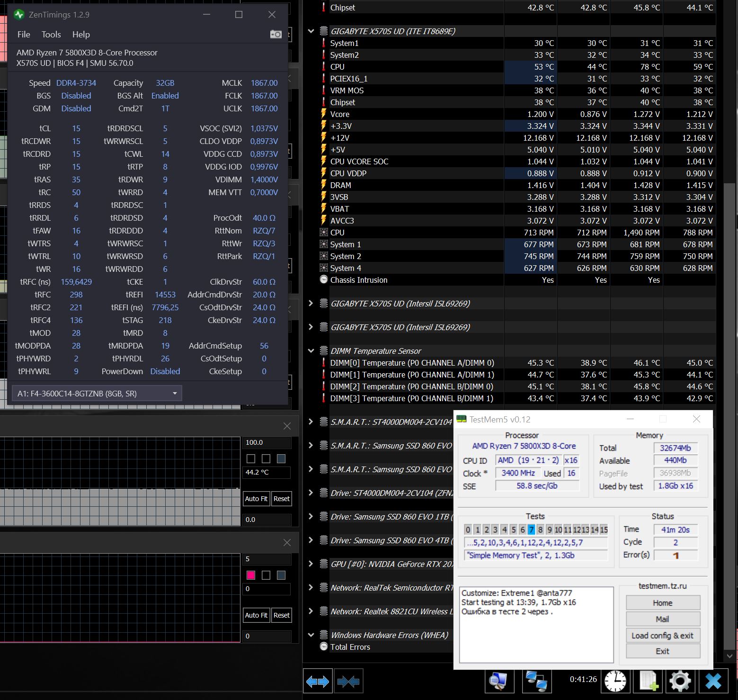This screenshot has height=700, width=738.
Task: Click the chip icon beside DIMM Temperature Sensor
Action: point(324,351)
